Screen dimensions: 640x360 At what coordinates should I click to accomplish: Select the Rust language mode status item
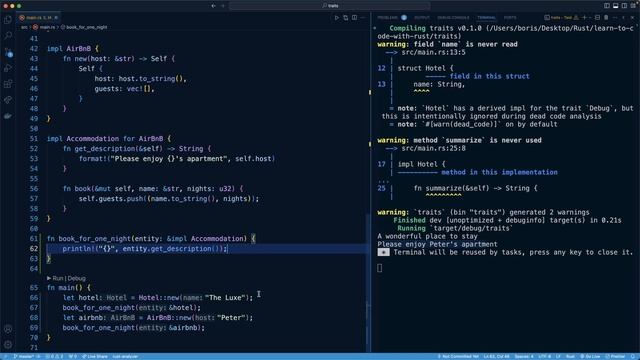pyautogui.click(x=571, y=356)
